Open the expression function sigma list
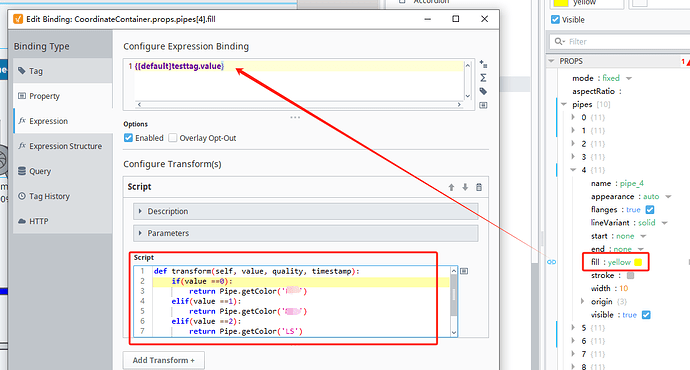The image size is (690, 370). [x=483, y=78]
